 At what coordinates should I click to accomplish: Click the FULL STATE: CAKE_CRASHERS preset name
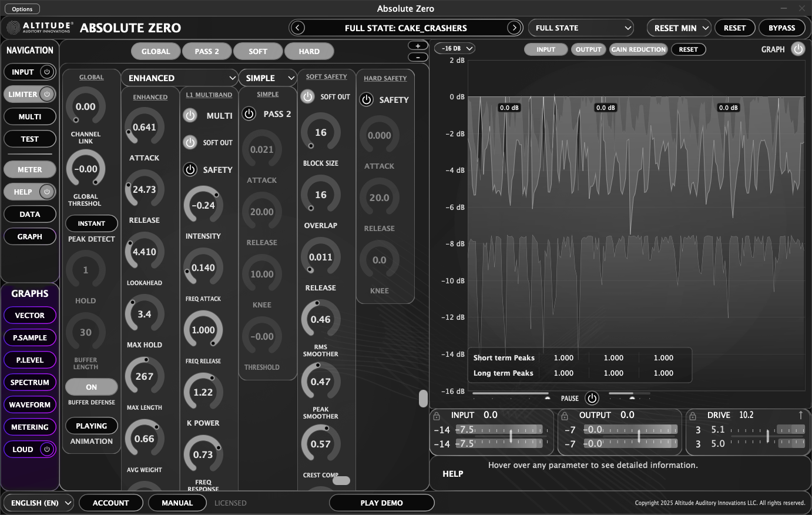405,28
